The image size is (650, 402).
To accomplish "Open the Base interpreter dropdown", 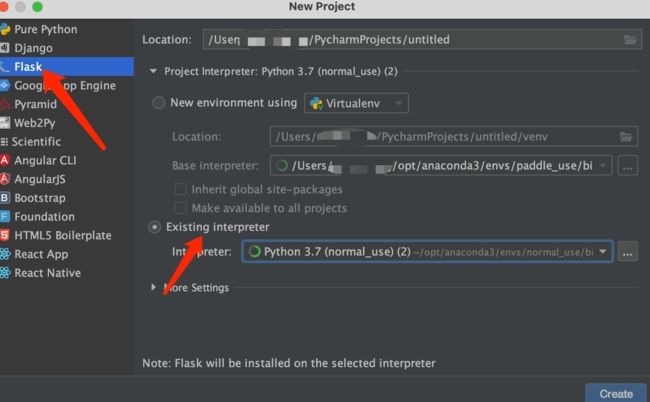I will (441, 166).
